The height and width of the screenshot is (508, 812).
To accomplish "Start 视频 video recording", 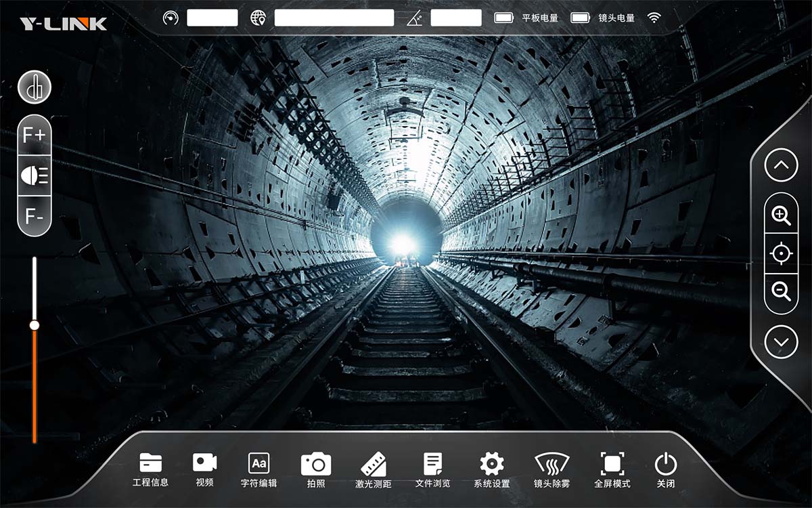I will [204, 470].
